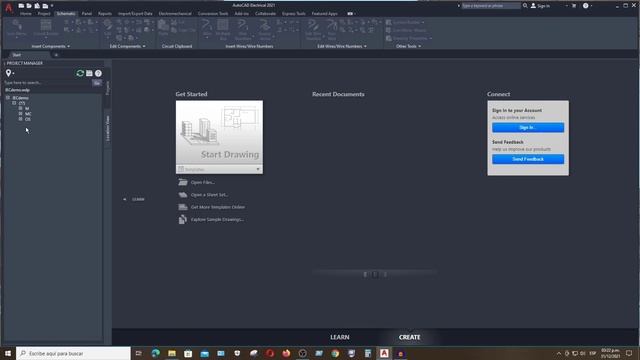
Task: Open the Autodesk App Store cart icon
Action: tap(574, 6)
